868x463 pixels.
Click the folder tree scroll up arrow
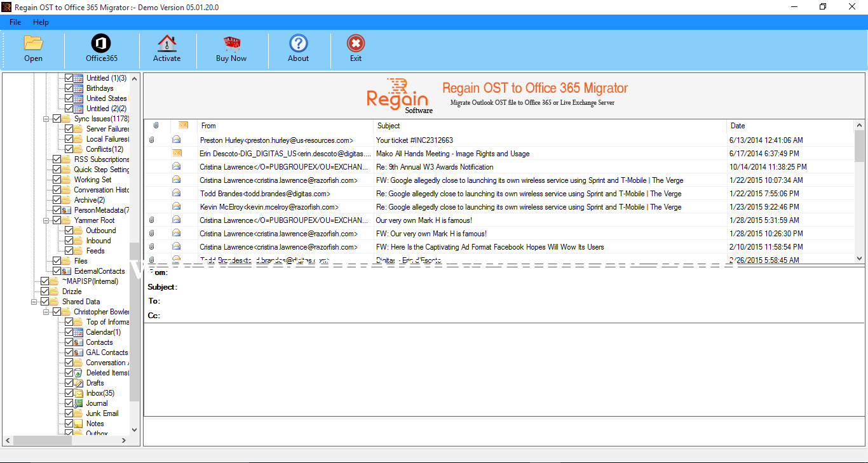tap(134, 78)
